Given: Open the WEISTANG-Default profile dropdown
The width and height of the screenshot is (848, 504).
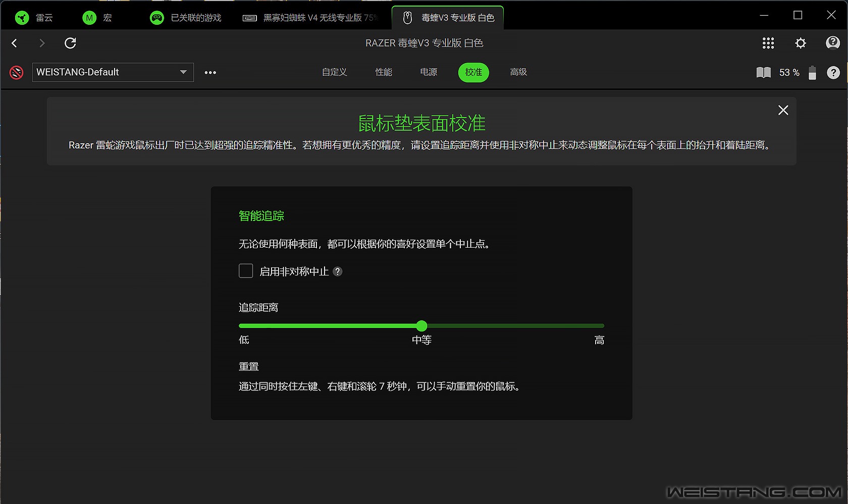Looking at the screenshot, I should coord(113,72).
